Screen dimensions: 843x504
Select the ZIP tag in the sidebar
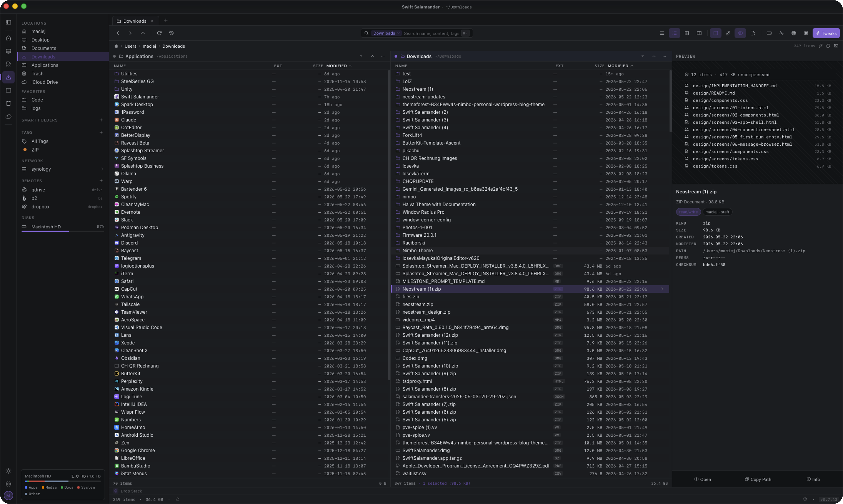point(63,150)
